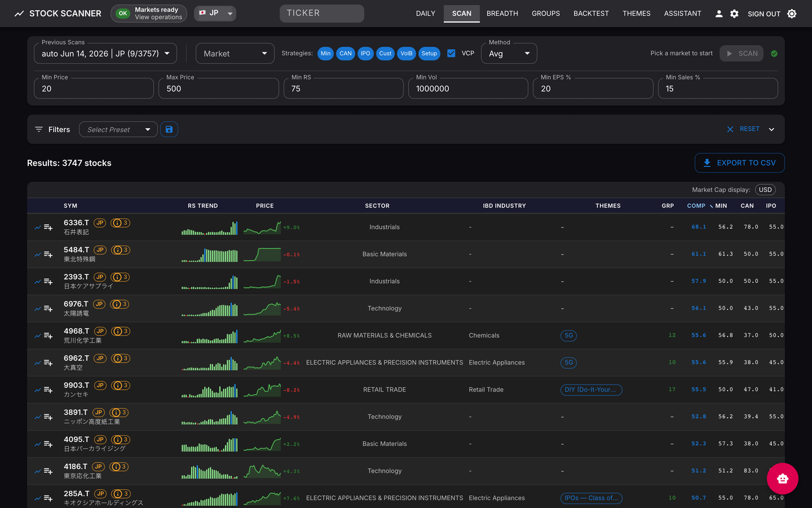Click the info badge 3 for 6336.T

[x=121, y=223]
